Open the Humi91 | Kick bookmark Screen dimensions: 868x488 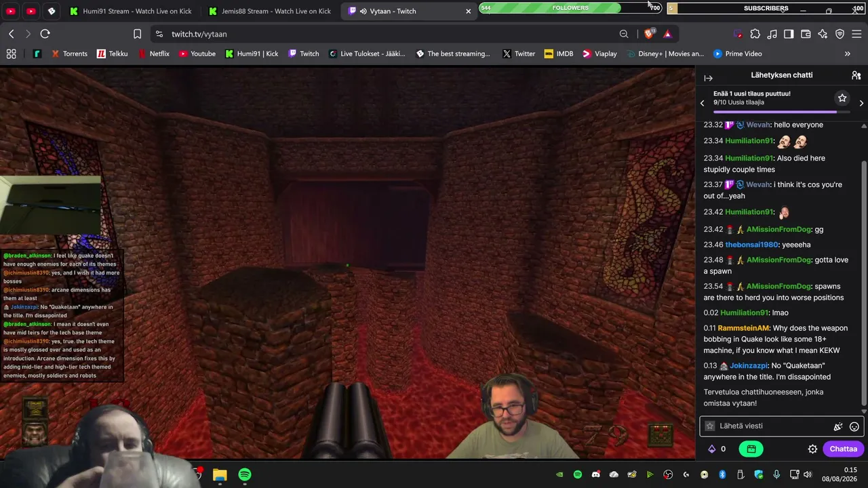pos(252,54)
